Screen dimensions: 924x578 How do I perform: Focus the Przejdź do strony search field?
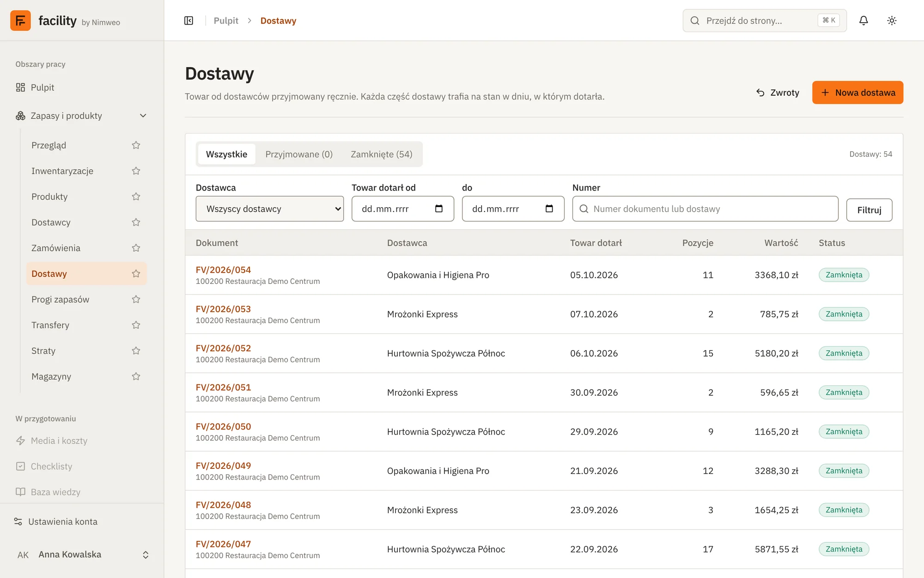click(x=765, y=20)
